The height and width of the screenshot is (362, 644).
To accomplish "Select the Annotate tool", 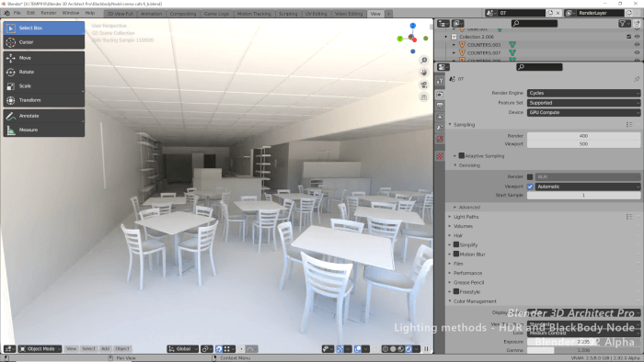I will (x=43, y=116).
